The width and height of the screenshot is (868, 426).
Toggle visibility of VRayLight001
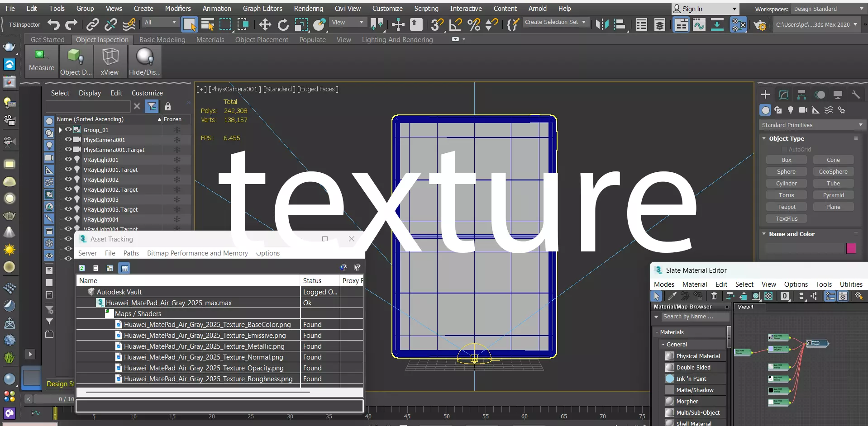click(x=68, y=160)
